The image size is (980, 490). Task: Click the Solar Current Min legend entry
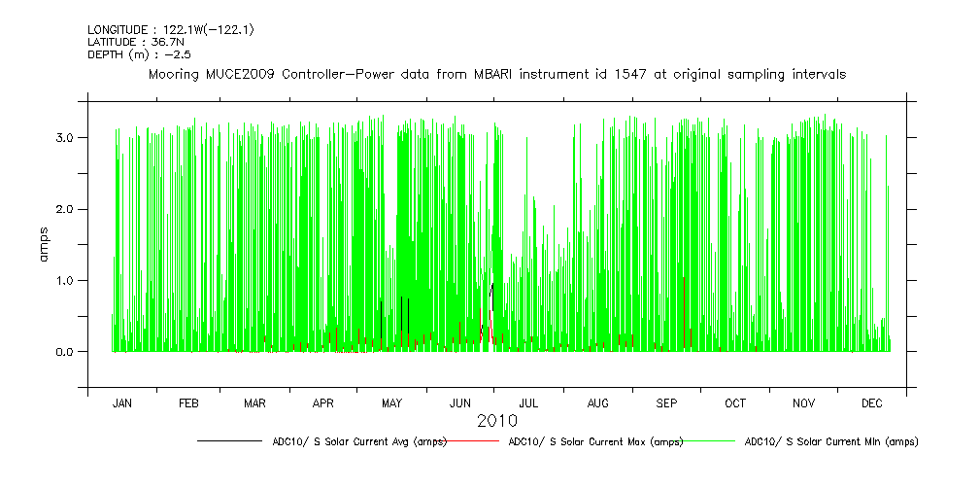coord(830,441)
